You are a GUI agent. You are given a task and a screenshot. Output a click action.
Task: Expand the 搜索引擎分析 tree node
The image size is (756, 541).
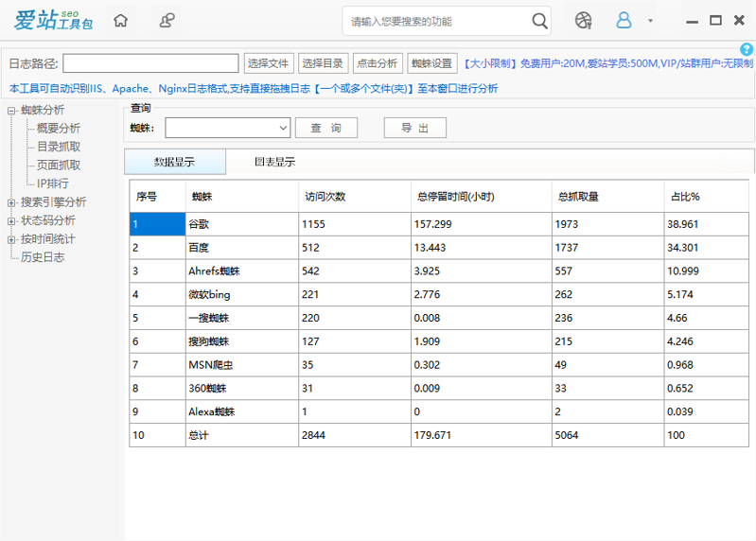tap(11, 202)
